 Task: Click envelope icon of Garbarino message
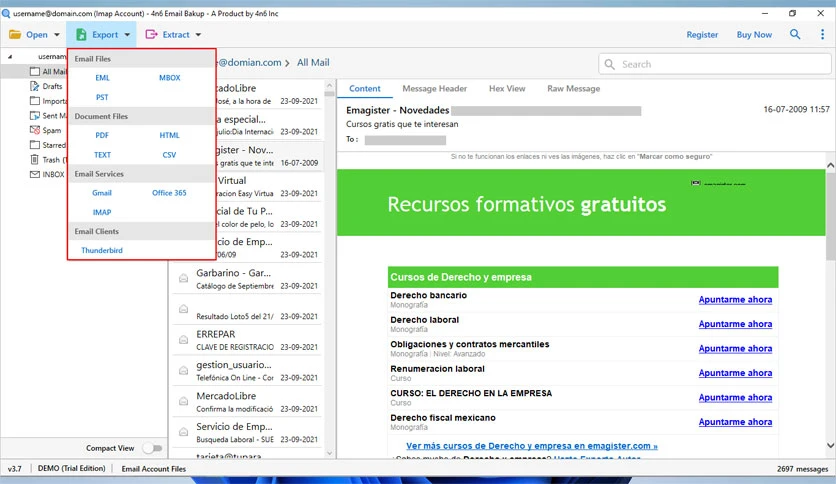tap(183, 278)
